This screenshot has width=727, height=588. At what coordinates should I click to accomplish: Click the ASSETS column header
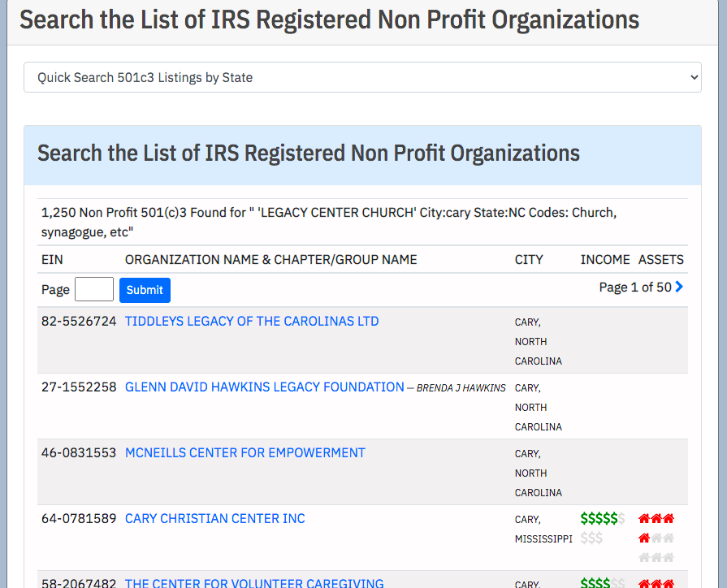[660, 260]
